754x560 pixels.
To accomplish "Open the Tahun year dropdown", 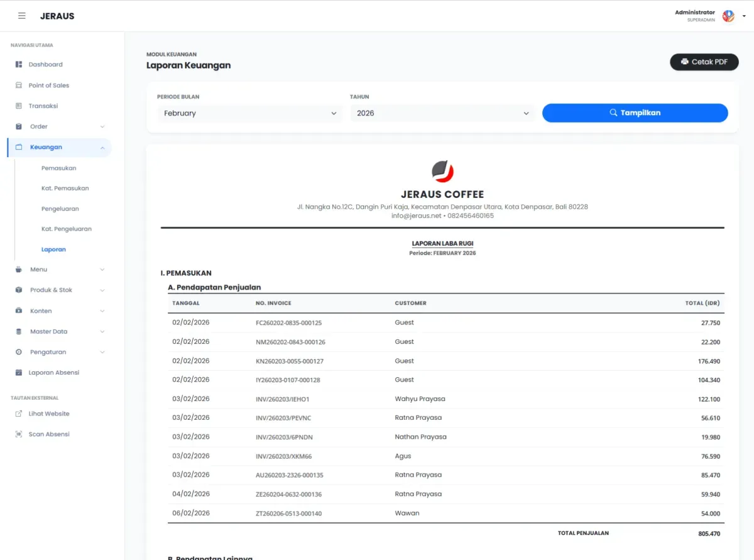I will (x=442, y=113).
